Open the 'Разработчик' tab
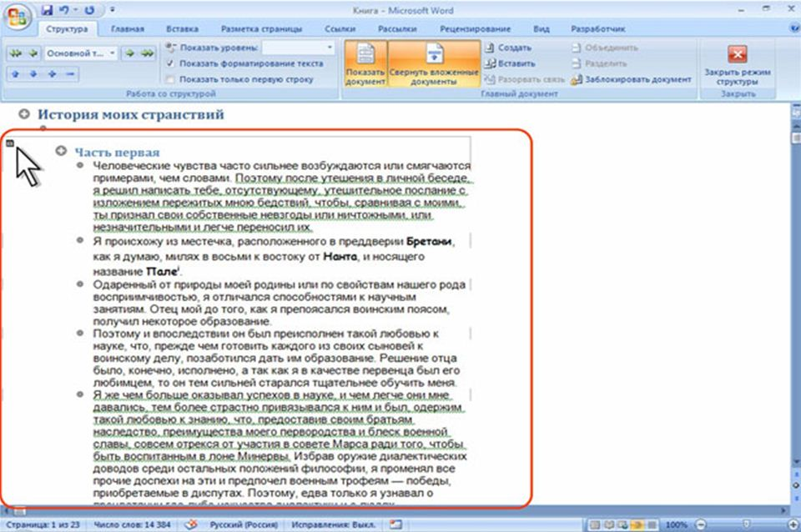Image resolution: width=801 pixels, height=532 pixels. pyautogui.click(x=597, y=29)
